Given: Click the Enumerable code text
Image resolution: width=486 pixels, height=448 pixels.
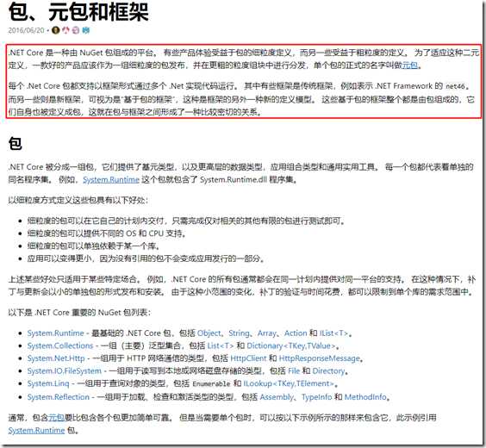Looking at the screenshot, I should [211, 384].
